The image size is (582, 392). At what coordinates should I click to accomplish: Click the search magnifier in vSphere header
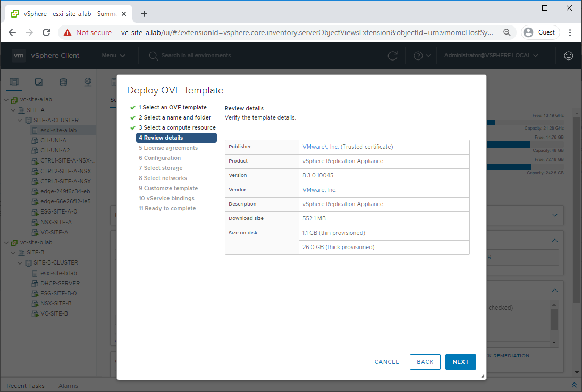[153, 56]
